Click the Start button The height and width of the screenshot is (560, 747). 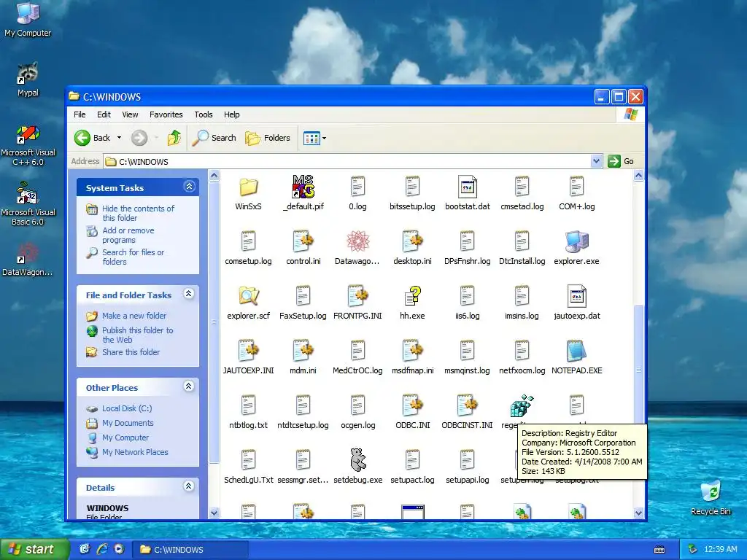[34, 549]
